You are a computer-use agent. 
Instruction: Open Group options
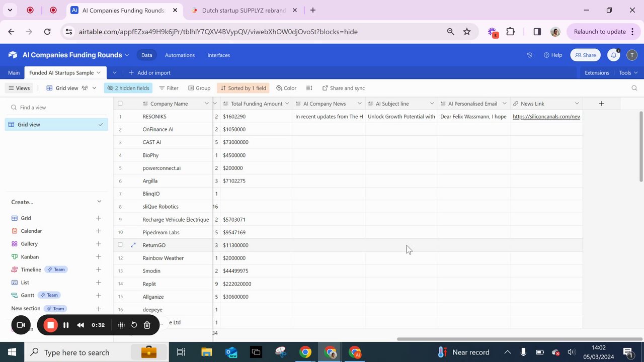coord(199,88)
